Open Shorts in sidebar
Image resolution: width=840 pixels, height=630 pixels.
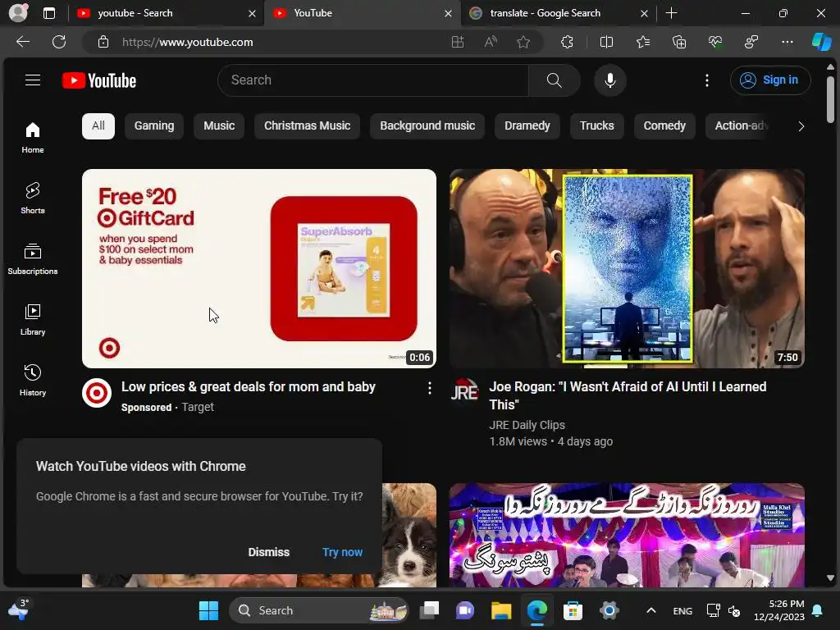pos(33,199)
